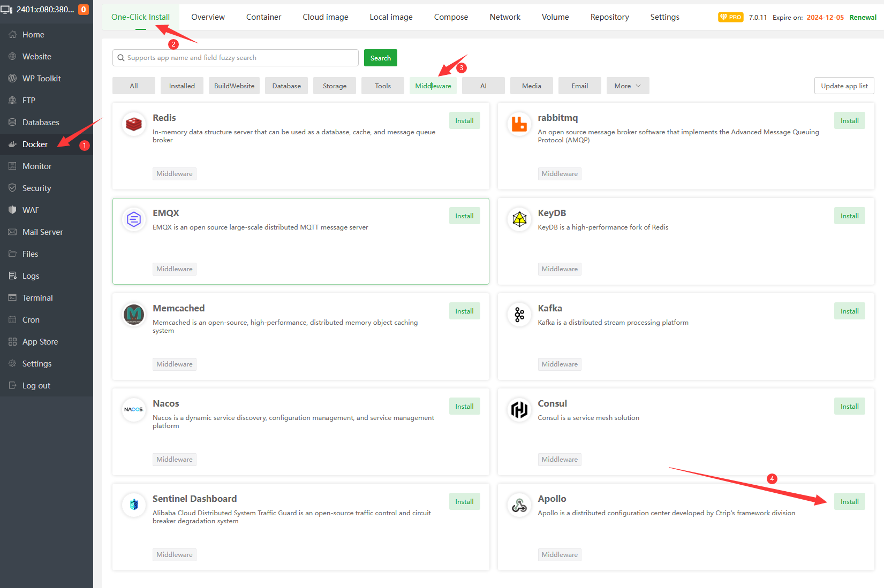Screen dimensions: 884x588
Task: Open the Settings tab in the top bar
Action: tap(664, 17)
